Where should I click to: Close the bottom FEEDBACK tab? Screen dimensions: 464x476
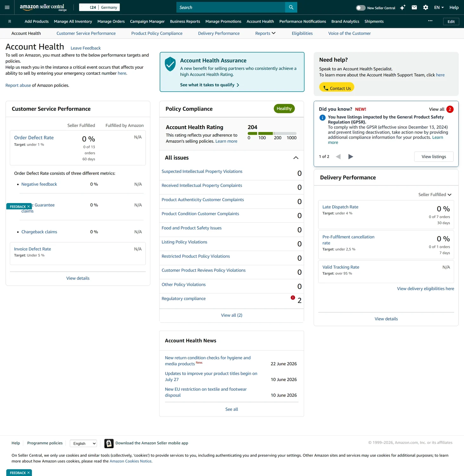(x=29, y=473)
